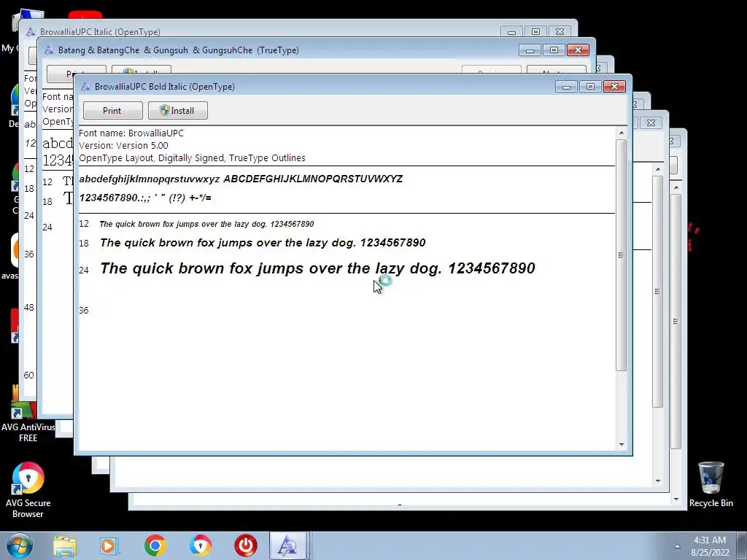This screenshot has width=747, height=560.
Task: Click 'Font name: BrowalliaUPC' text
Action: click(x=131, y=133)
